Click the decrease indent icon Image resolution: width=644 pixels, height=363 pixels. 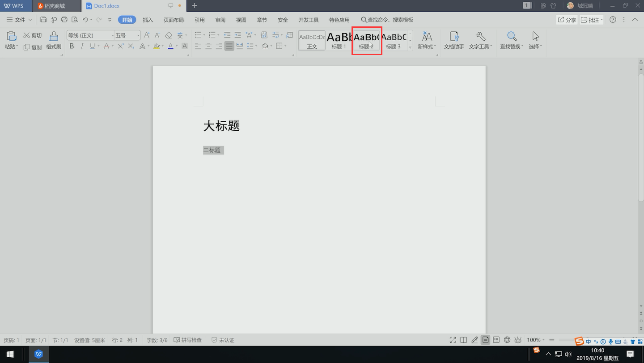tap(227, 35)
